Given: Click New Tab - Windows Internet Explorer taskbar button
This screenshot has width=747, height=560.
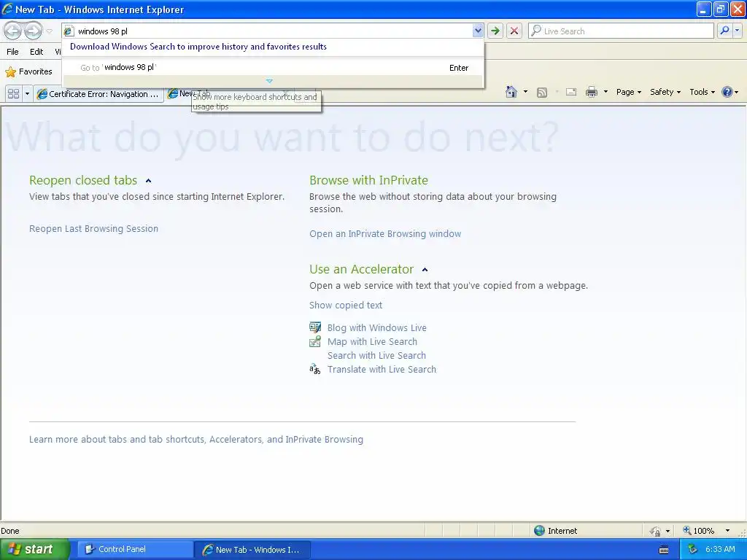Looking at the screenshot, I should click(x=252, y=550).
